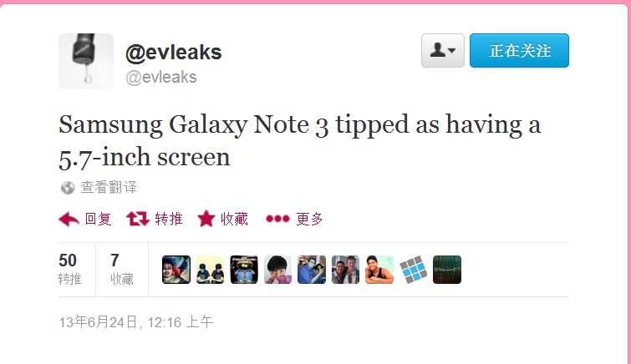Click the avatar showing two people in dark shirts
The image size is (631, 364).
[x=210, y=270]
